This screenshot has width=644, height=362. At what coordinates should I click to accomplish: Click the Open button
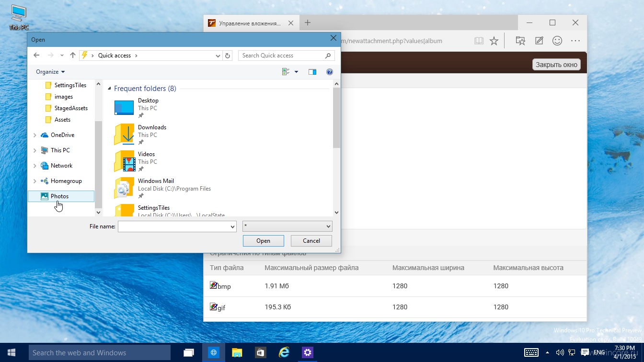264,241
